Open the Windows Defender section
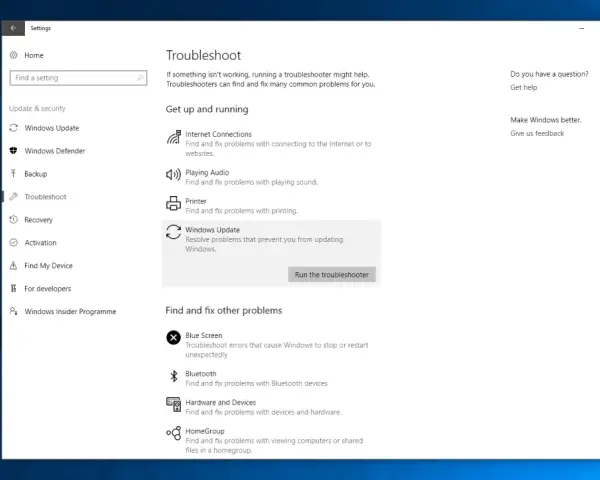Viewport: 600px width, 480px height. 55,151
